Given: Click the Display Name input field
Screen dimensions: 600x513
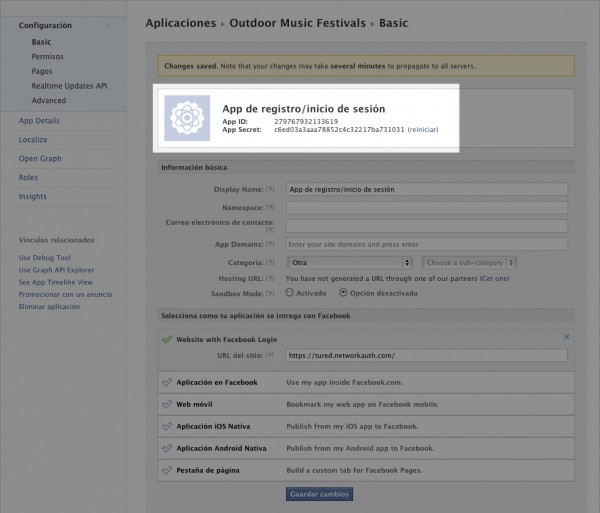Looking at the screenshot, I should click(x=427, y=189).
